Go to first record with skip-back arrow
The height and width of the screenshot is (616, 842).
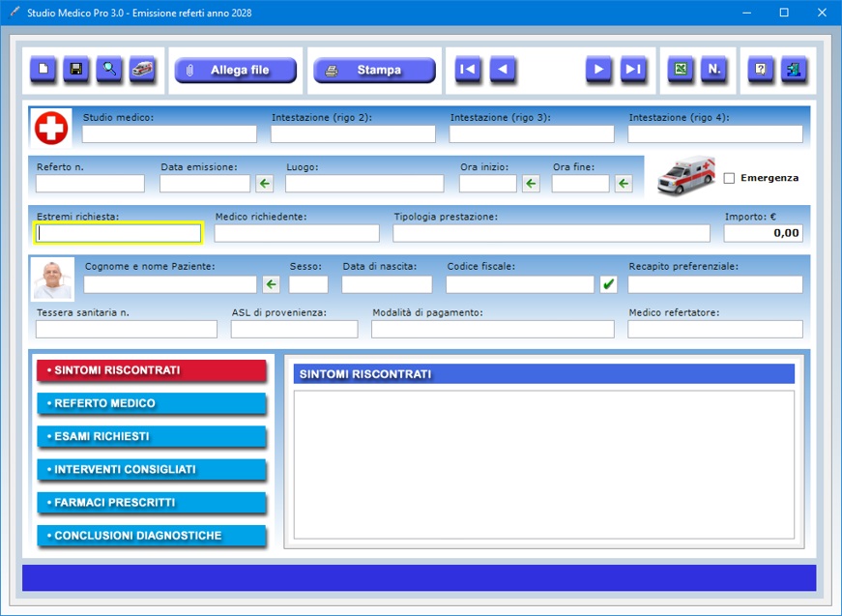point(468,70)
